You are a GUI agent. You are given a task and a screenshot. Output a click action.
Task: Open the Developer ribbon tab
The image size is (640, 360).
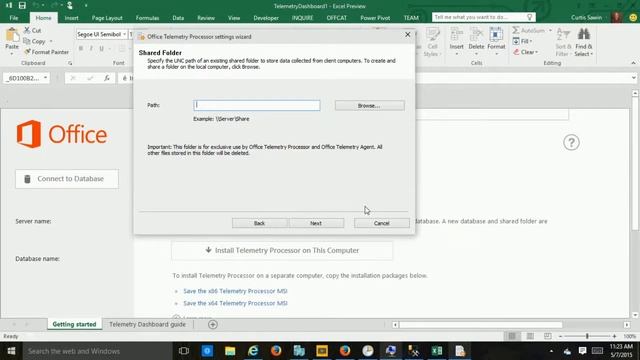(266, 18)
